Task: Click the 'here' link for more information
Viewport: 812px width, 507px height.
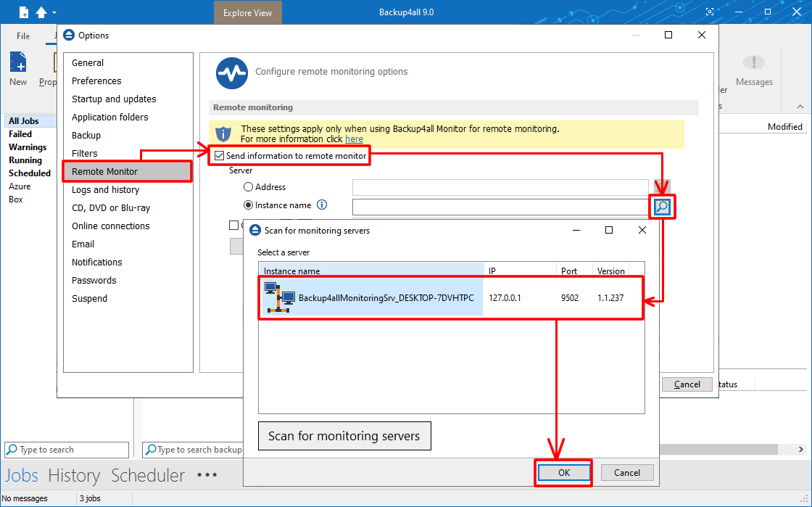Action: pyautogui.click(x=355, y=139)
